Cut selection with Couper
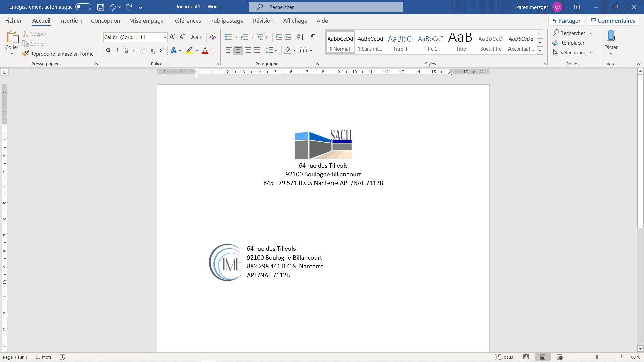 (35, 34)
